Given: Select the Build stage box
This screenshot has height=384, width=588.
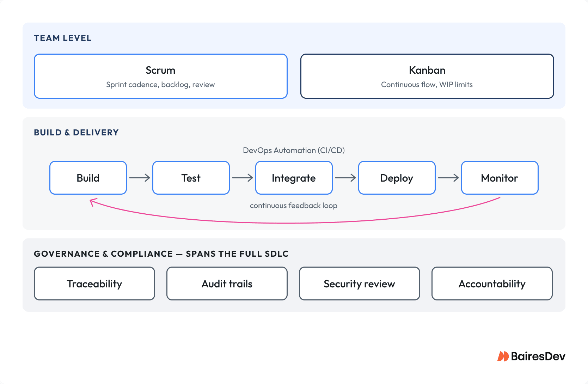Looking at the screenshot, I should click(x=88, y=178).
